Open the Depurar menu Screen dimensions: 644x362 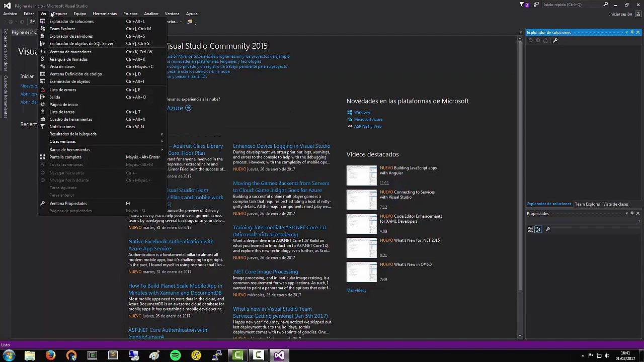60,14
